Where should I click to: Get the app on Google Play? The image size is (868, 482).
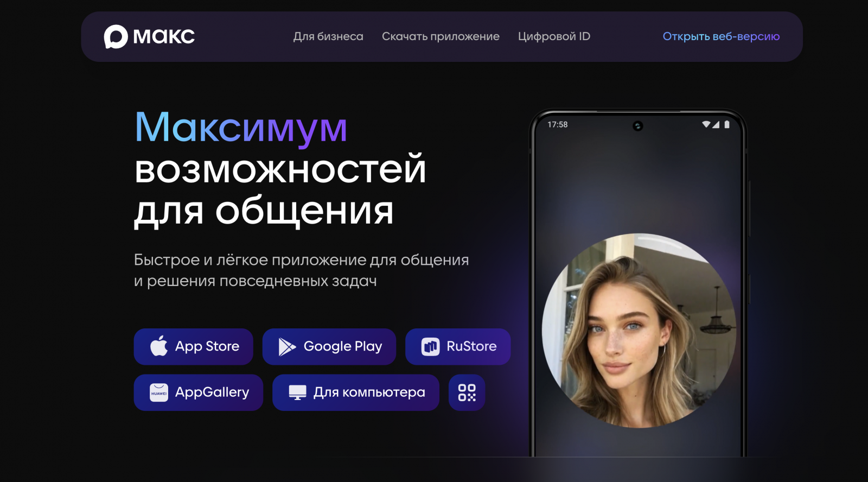click(x=329, y=347)
